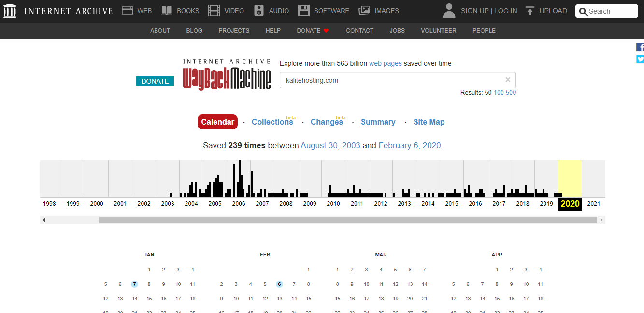Viewport: 644px width, 313px height.
Task: Clear the URL field with X icon
Action: [x=508, y=80]
